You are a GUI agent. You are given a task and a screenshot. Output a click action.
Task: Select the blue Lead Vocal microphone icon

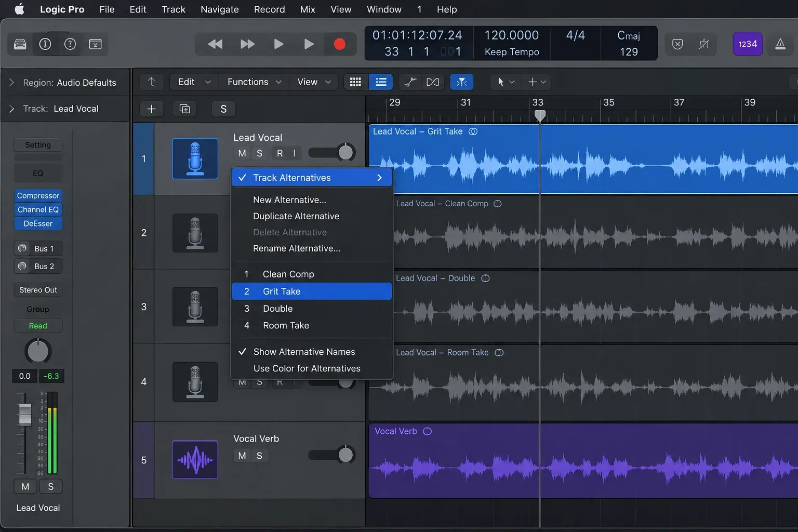coord(195,158)
